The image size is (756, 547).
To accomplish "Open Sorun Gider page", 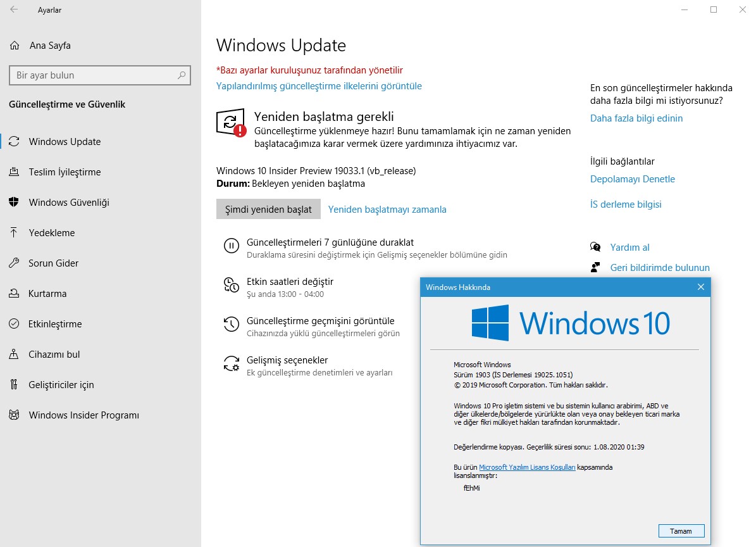I will pos(101,263).
